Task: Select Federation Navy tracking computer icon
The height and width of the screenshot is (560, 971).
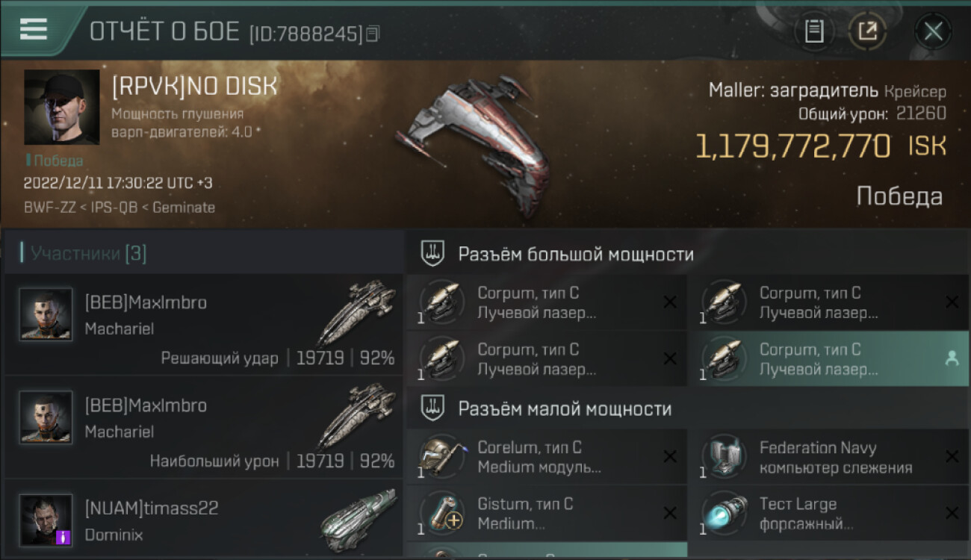Action: point(724,457)
